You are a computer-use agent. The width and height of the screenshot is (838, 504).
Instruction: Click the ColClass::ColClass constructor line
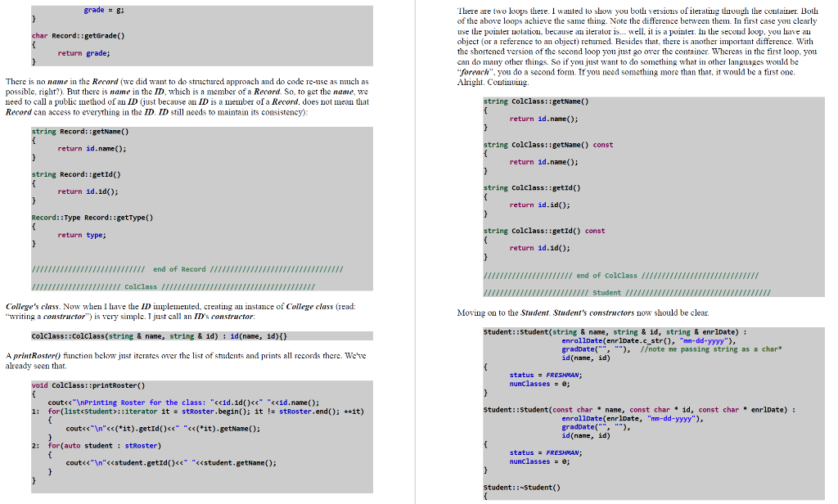click(x=160, y=336)
